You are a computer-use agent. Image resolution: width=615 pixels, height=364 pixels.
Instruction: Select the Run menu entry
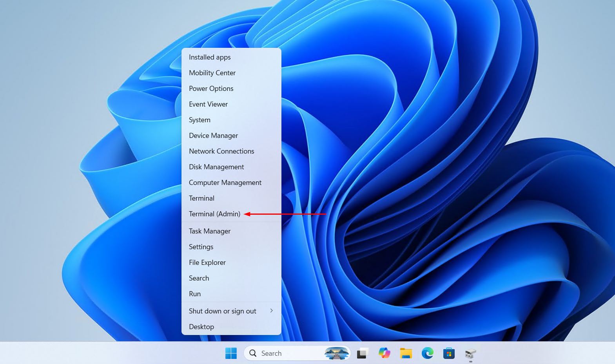(231, 294)
